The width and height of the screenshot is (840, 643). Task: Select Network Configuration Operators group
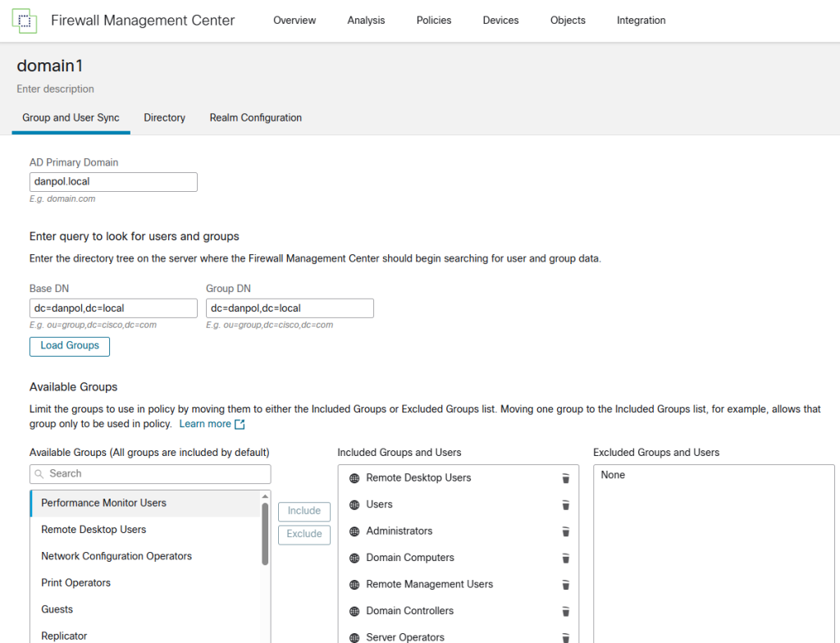tap(146, 556)
